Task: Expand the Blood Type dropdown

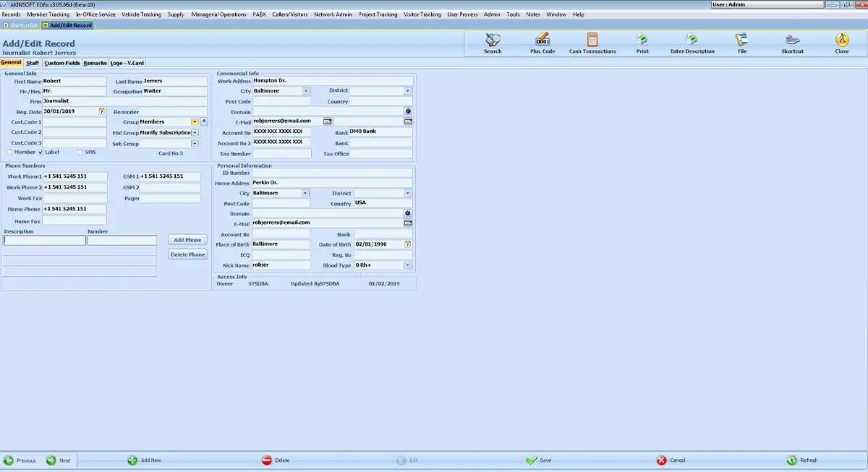Action: 408,265
